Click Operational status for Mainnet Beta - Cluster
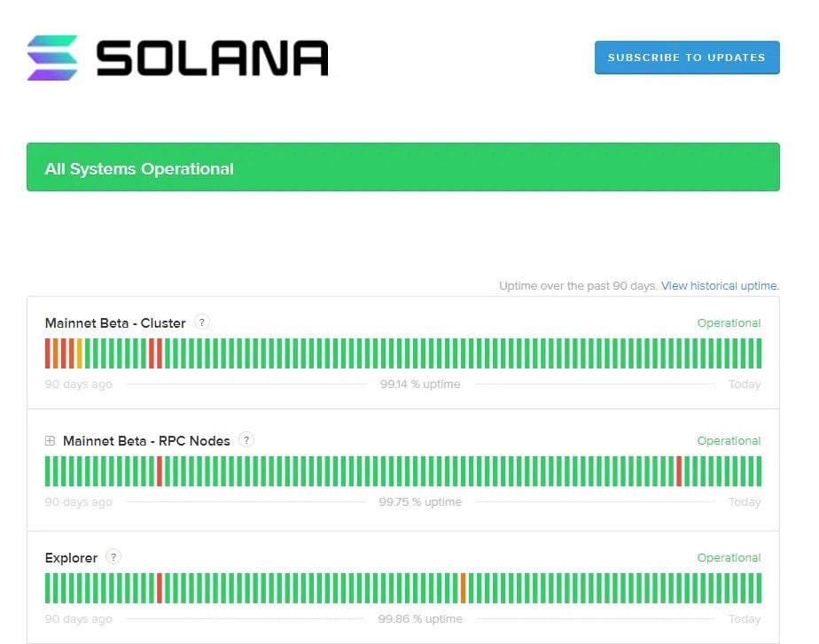 point(729,323)
